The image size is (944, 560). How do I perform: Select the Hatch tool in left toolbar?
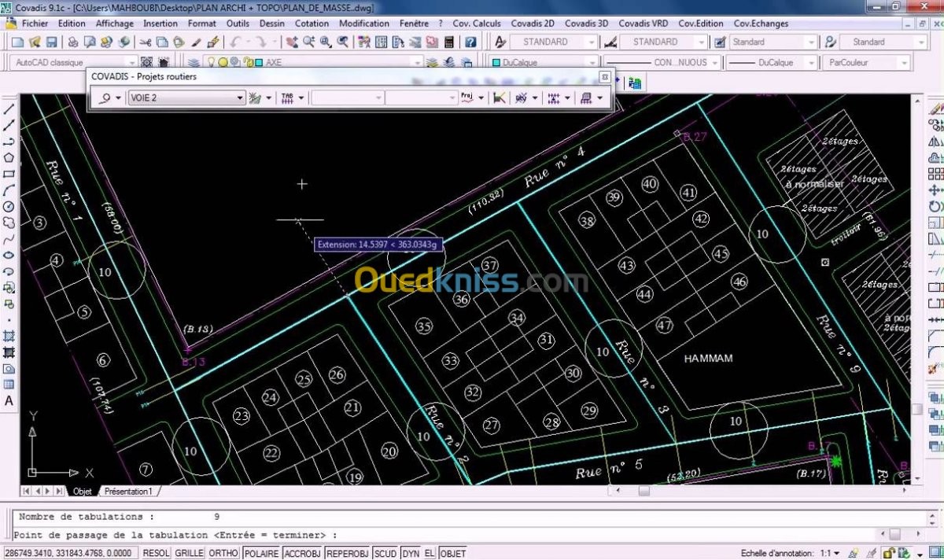(9, 336)
